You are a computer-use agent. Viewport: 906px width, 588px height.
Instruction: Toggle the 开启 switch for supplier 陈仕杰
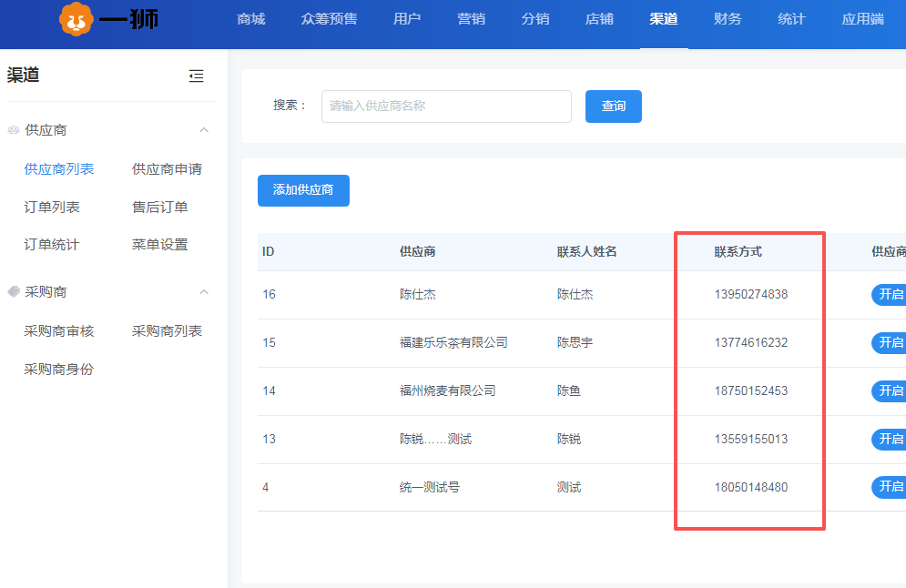(889, 294)
